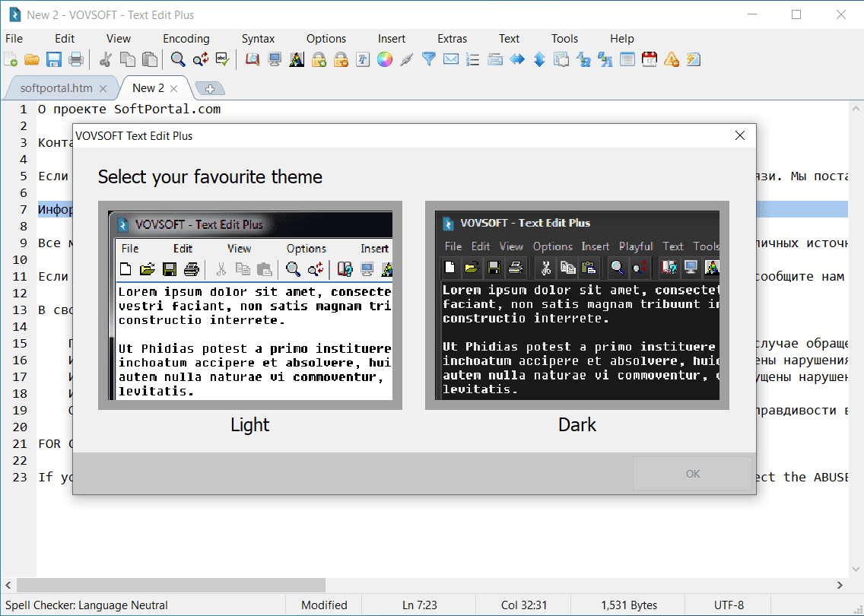864x616 pixels.
Task: Click Col 32:31 in the status bar
Action: click(524, 605)
